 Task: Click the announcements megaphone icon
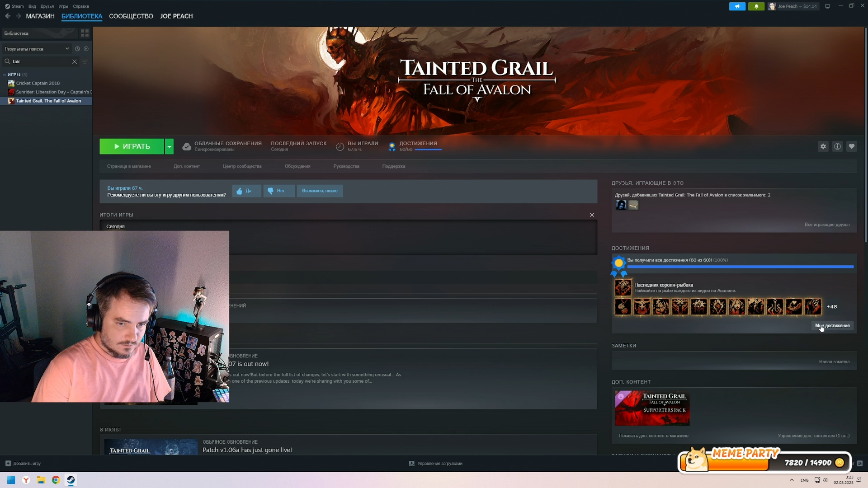coord(737,6)
